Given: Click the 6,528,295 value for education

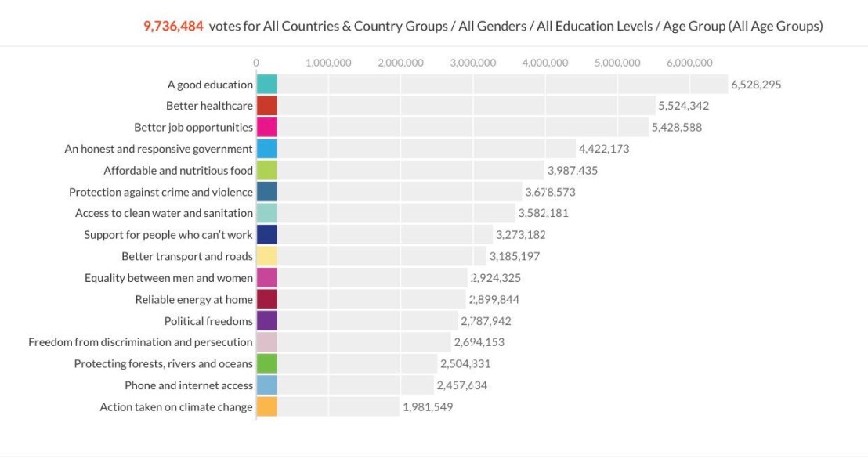Looking at the screenshot, I should click(755, 85).
